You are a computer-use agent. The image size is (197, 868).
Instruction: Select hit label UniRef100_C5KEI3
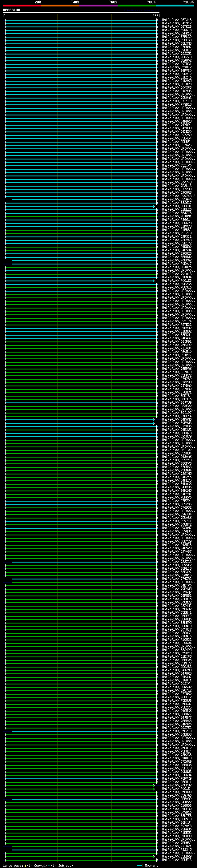(x=176, y=860)
